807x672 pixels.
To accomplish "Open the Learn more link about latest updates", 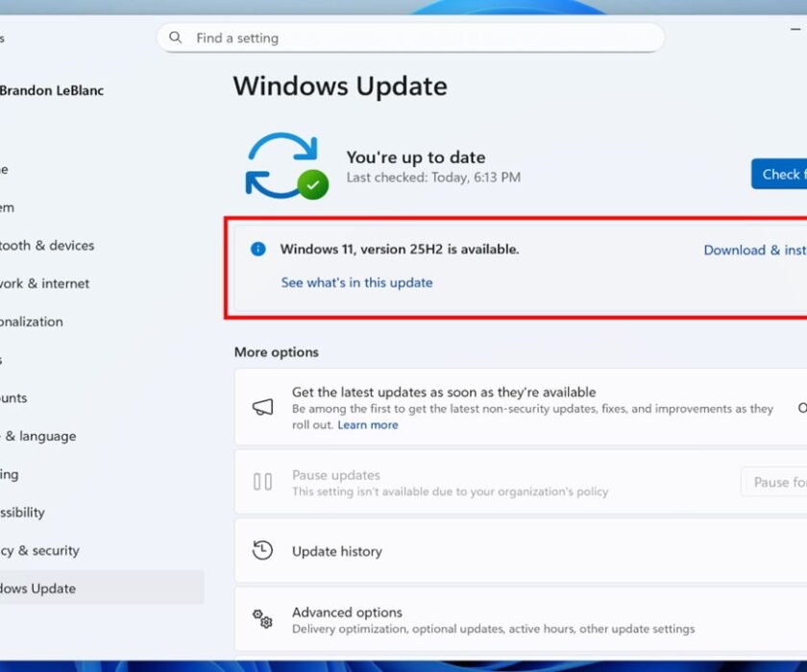I will coord(368,424).
